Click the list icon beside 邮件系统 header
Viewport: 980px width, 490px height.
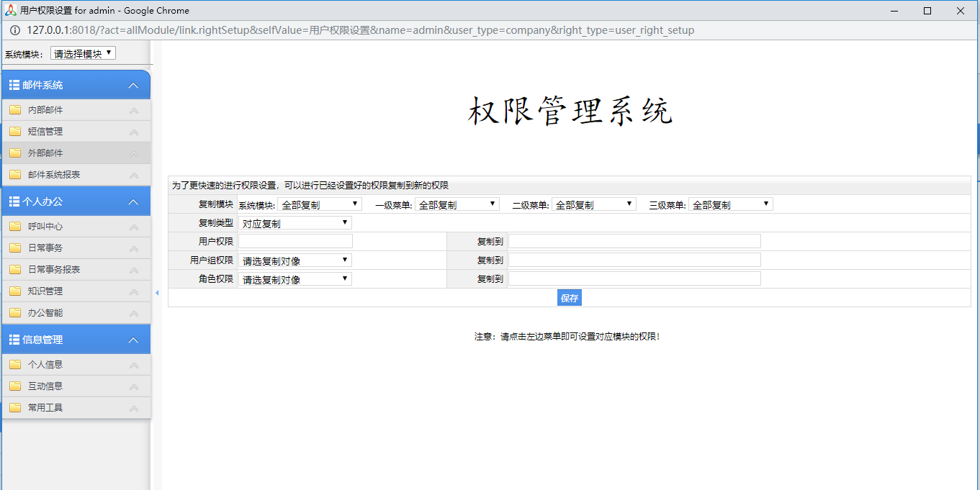point(13,84)
